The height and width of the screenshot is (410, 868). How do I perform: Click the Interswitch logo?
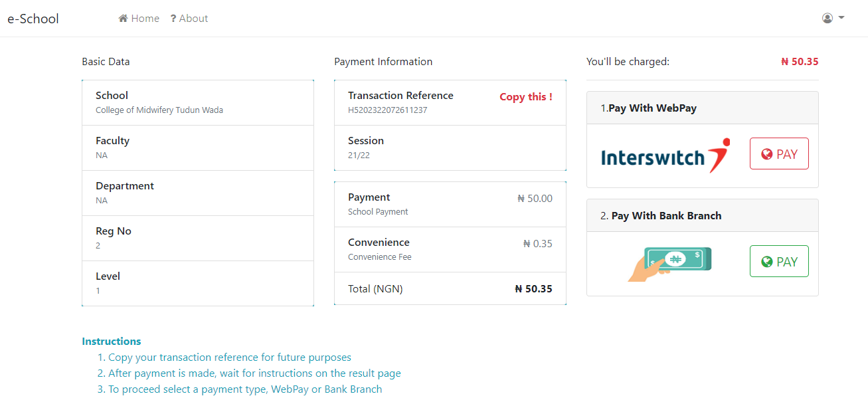pyautogui.click(x=665, y=155)
